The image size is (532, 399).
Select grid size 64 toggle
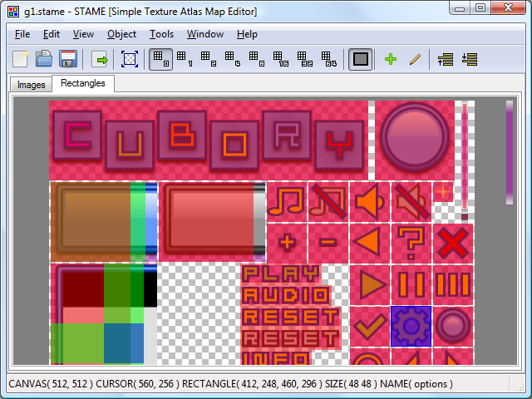329,59
